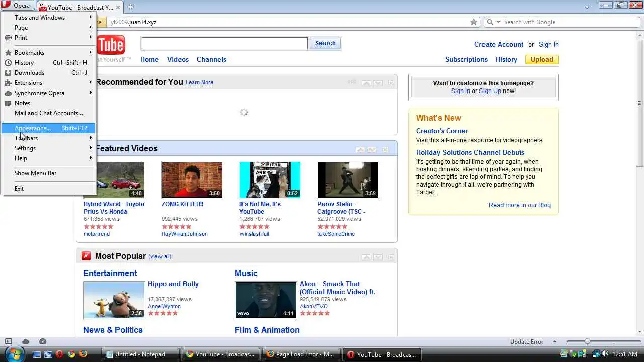Viewport: 644px width, 362px height.
Task: Open Akon Smack That thumbnail
Action: [x=266, y=300]
